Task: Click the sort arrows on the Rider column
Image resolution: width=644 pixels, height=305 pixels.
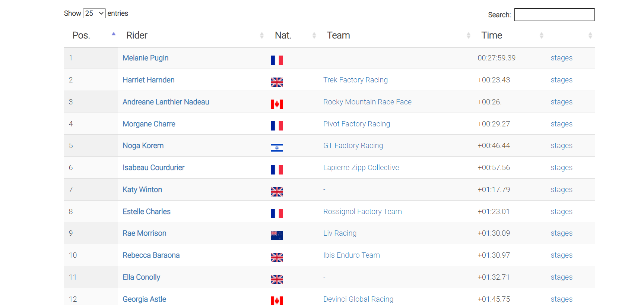Action: coord(261,35)
